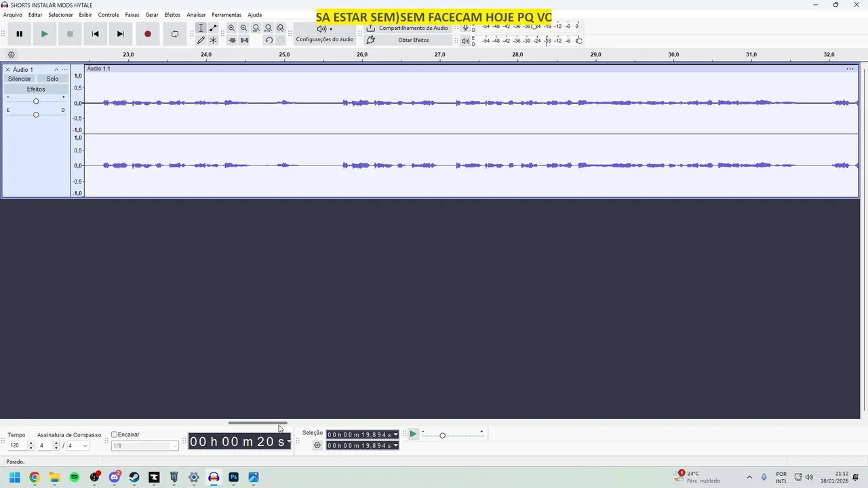Zoom out of the timeline
The image size is (868, 488).
244,28
